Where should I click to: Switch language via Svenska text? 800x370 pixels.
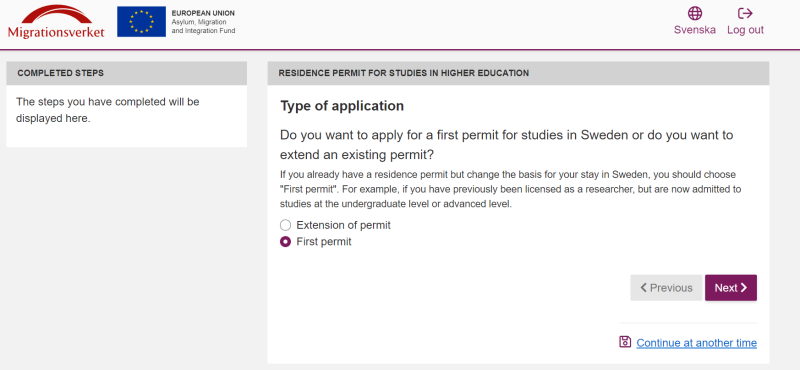click(x=694, y=30)
